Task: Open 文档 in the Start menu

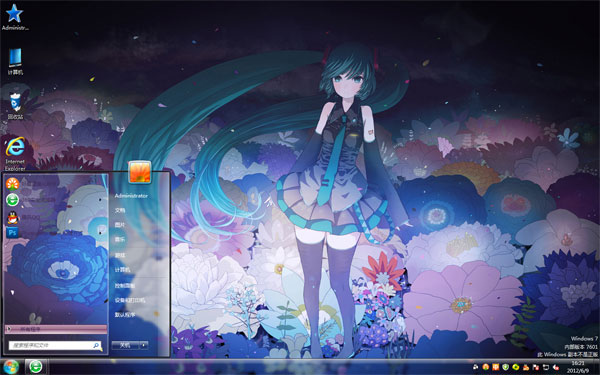Action: pos(120,210)
